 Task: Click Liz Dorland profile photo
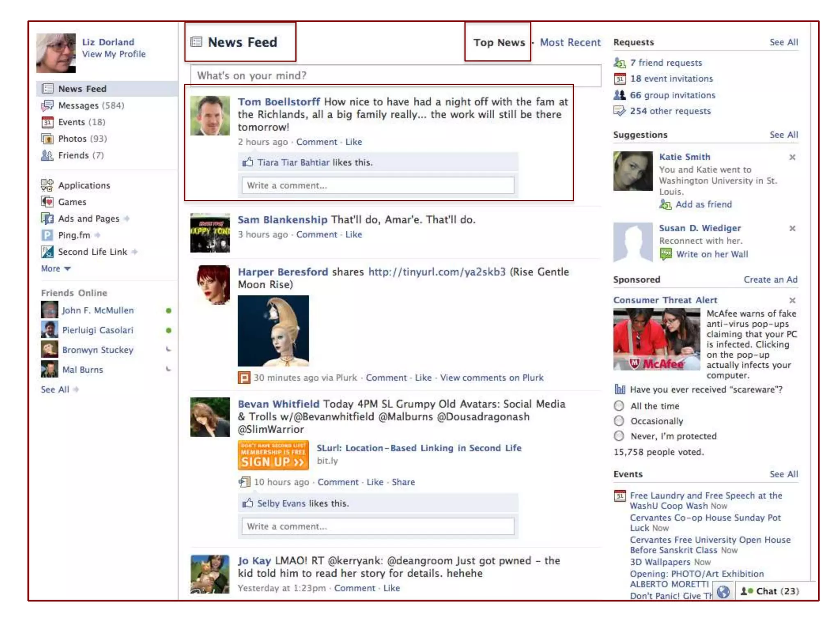click(x=56, y=53)
